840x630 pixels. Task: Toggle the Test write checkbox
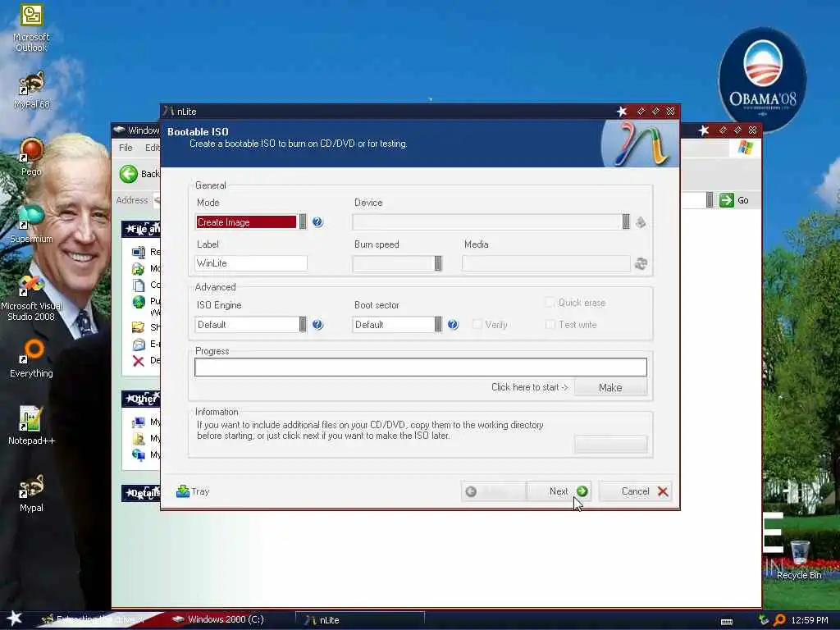pyautogui.click(x=550, y=325)
